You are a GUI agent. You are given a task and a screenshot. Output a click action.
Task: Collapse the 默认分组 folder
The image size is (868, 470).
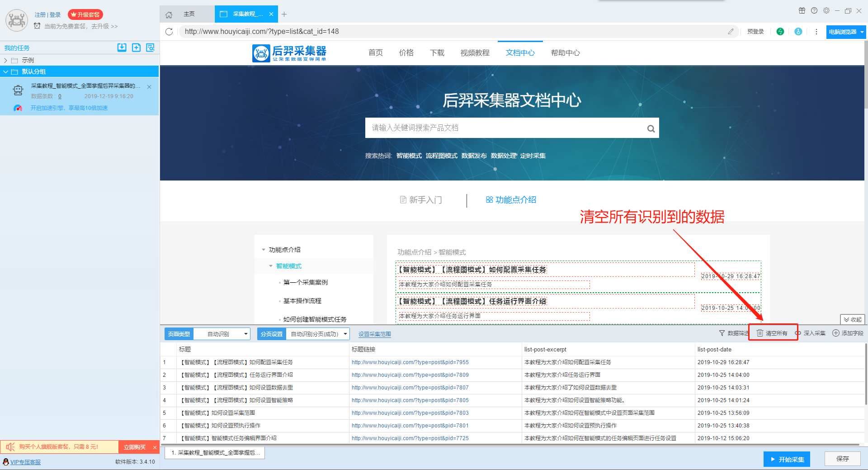(x=5, y=71)
